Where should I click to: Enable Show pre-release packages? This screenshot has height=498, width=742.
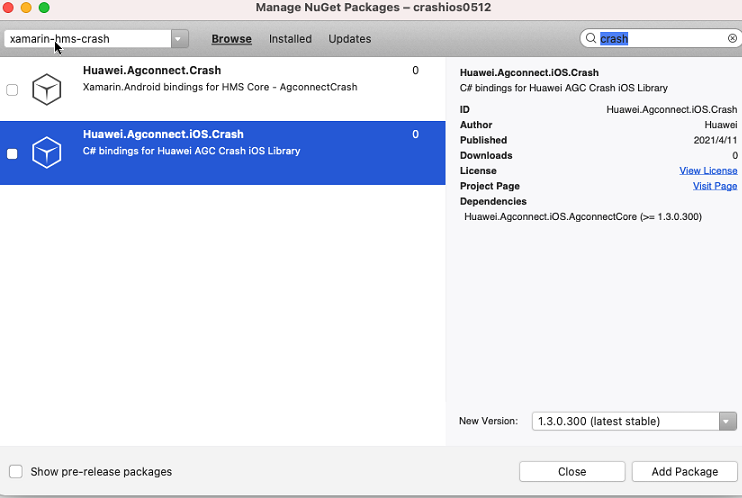(x=16, y=471)
